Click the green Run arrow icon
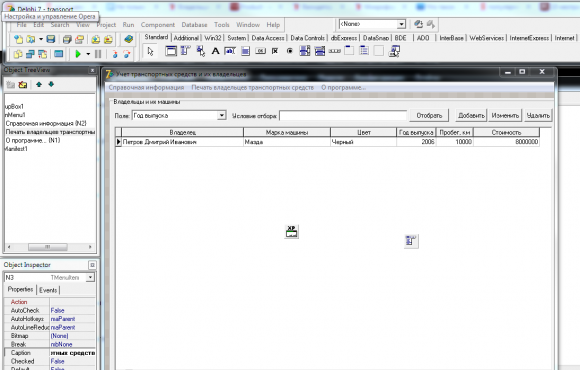This screenshot has width=580, height=370. [x=78, y=54]
